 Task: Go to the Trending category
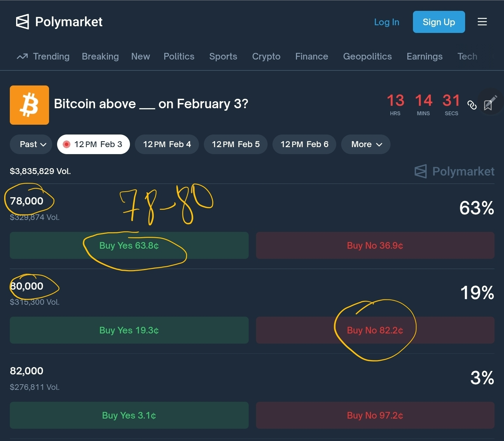51,56
